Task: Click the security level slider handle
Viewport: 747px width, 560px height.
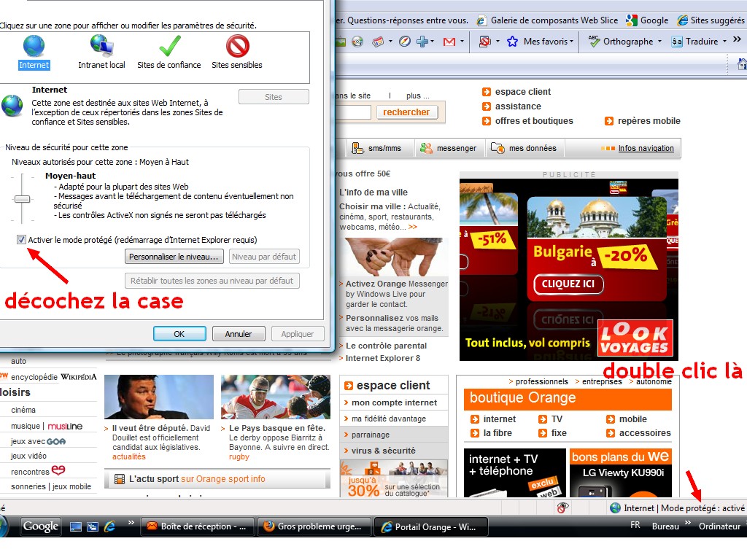Action: [23, 199]
